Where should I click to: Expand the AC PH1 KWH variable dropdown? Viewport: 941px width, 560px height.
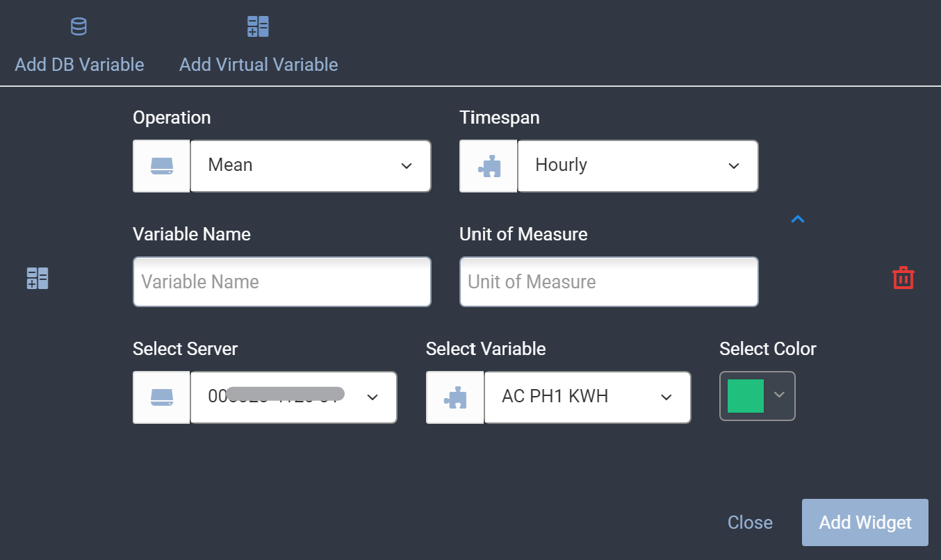pos(587,397)
